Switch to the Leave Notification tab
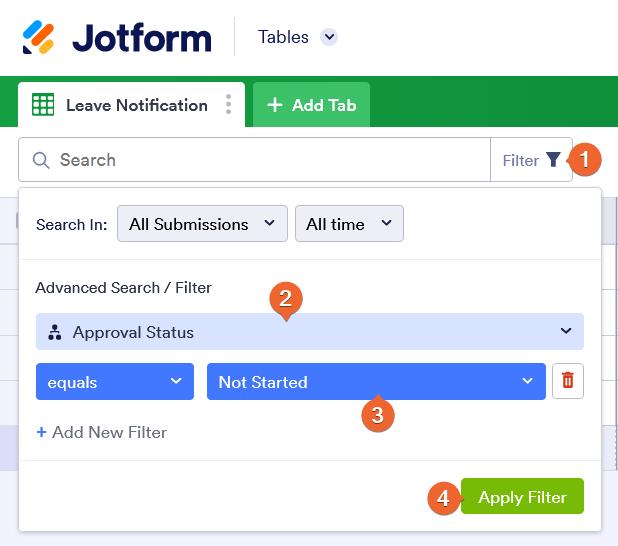This screenshot has width=618, height=546. coord(136,105)
